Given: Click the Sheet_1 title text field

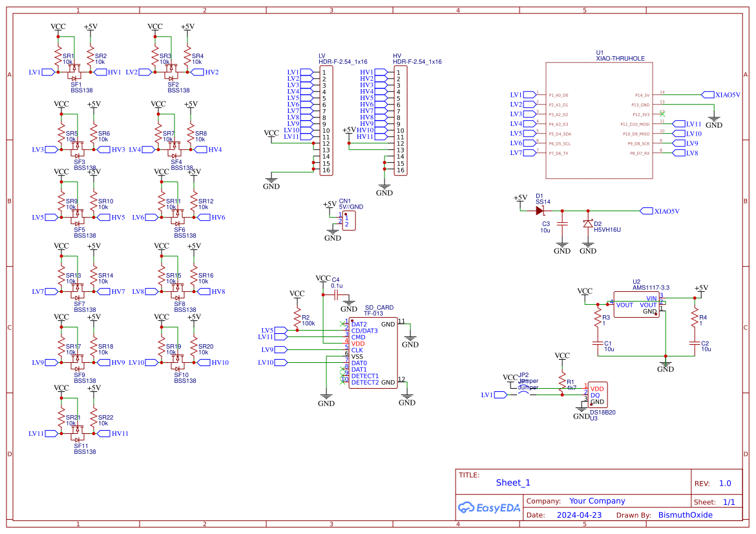Looking at the screenshot, I should [512, 482].
